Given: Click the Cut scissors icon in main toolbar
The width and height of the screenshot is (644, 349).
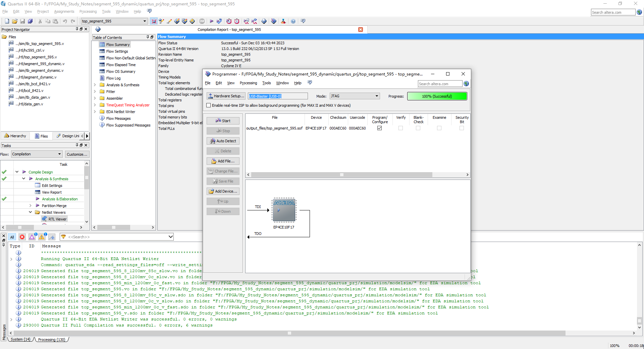Looking at the screenshot, I should point(40,21).
